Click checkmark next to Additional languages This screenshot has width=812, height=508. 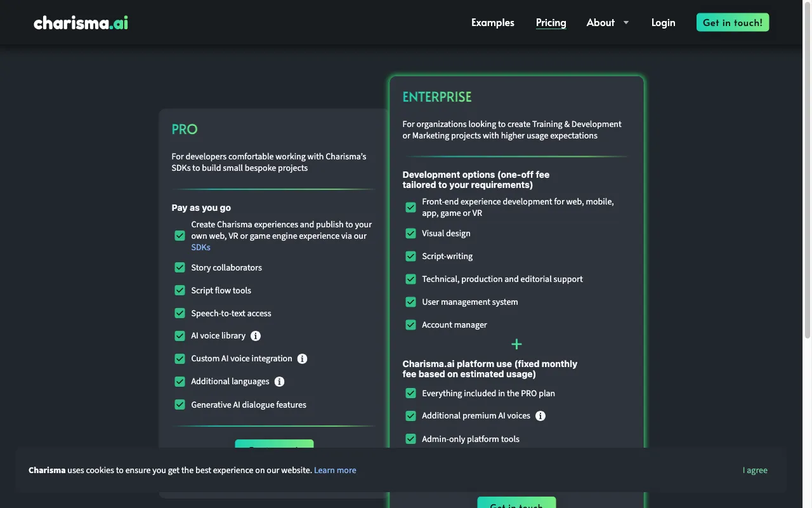tap(180, 382)
